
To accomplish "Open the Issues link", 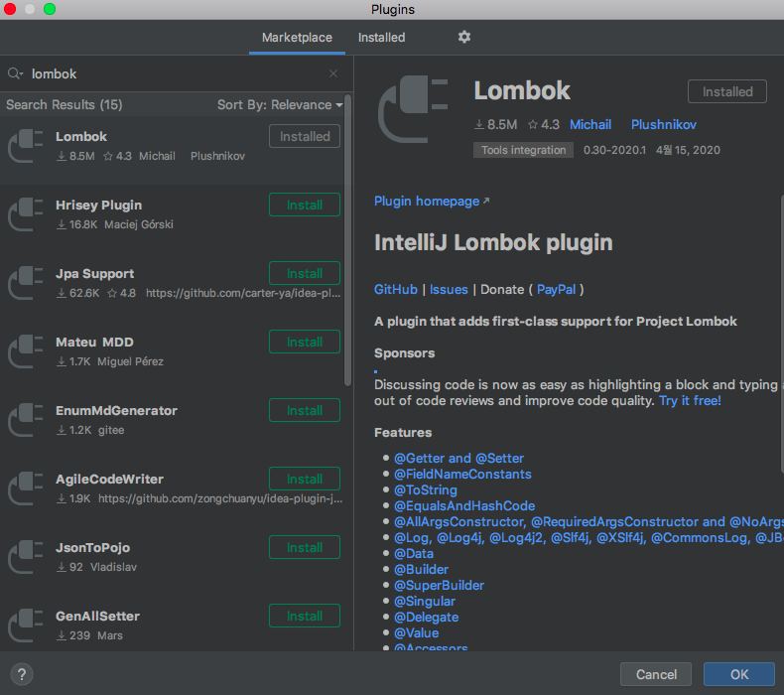I will 449,289.
